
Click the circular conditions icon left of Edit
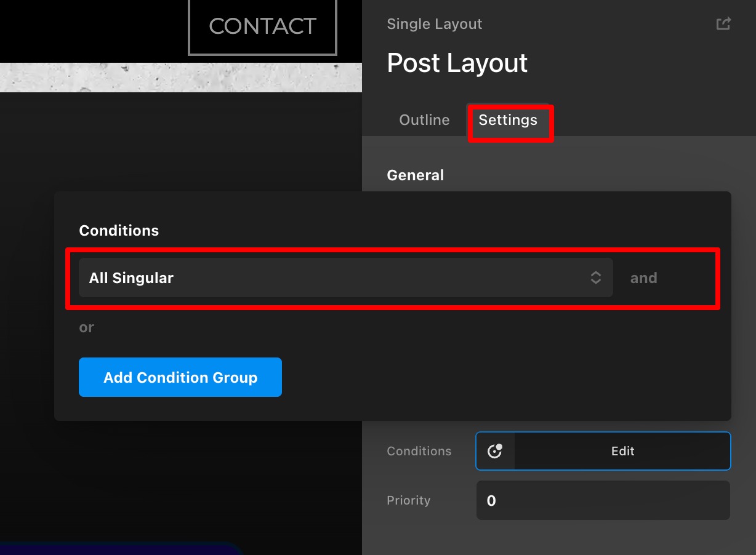tap(495, 451)
